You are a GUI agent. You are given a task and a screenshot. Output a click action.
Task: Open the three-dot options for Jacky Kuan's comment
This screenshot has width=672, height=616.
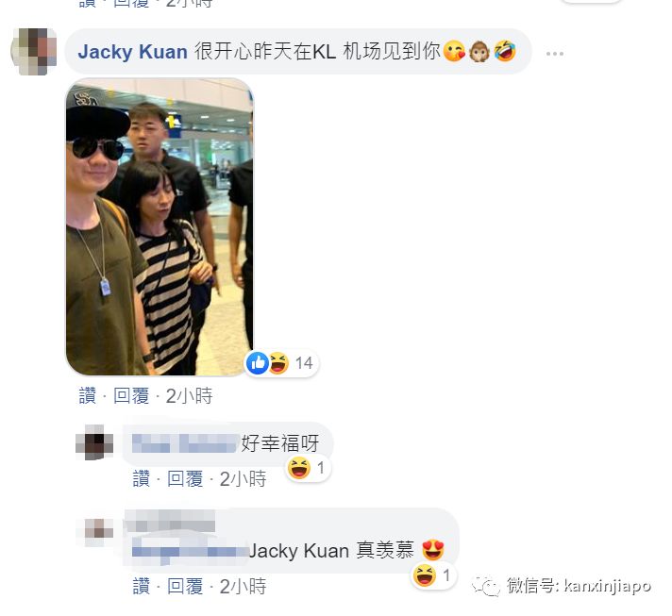[555, 54]
